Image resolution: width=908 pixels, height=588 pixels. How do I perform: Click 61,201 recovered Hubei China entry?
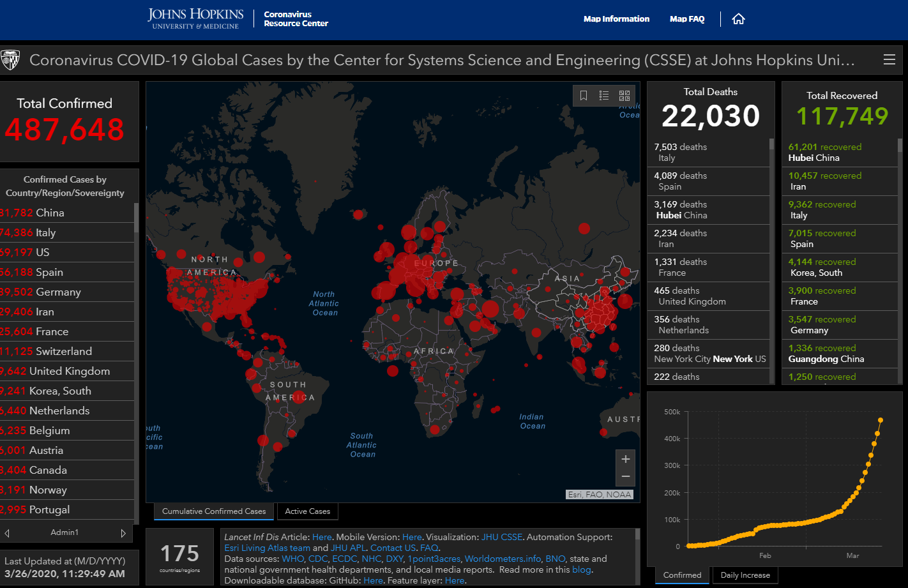pos(840,153)
